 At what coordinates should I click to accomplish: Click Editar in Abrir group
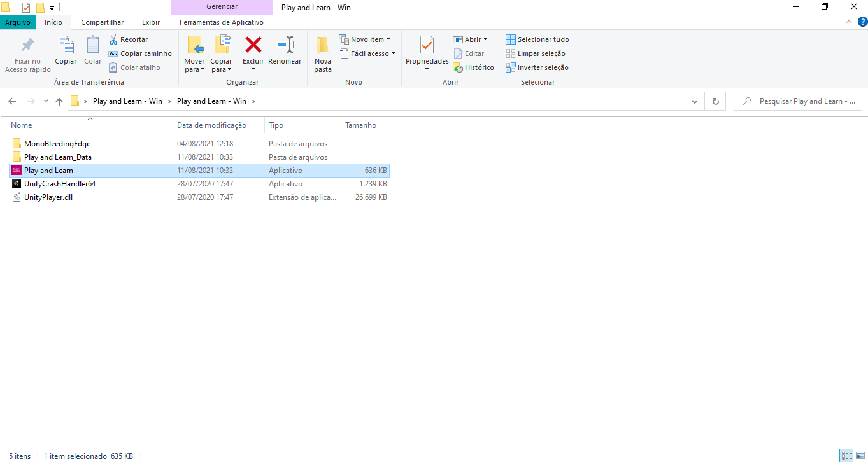(x=469, y=53)
